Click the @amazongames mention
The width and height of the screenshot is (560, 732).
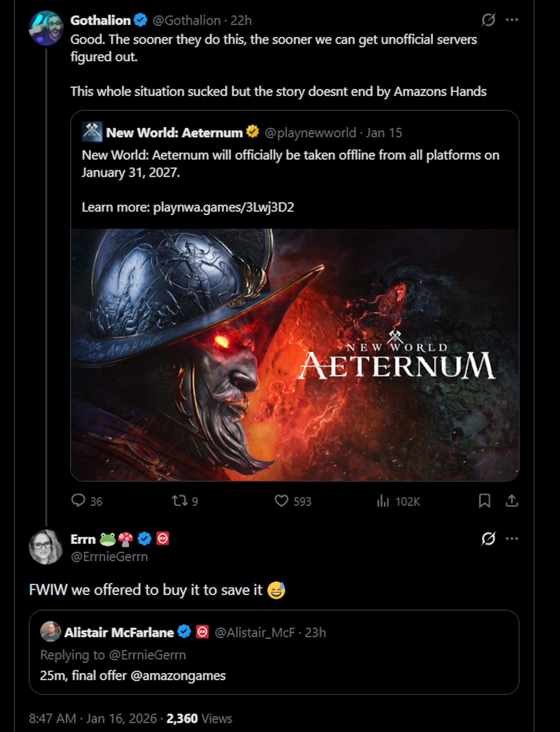coord(178,676)
